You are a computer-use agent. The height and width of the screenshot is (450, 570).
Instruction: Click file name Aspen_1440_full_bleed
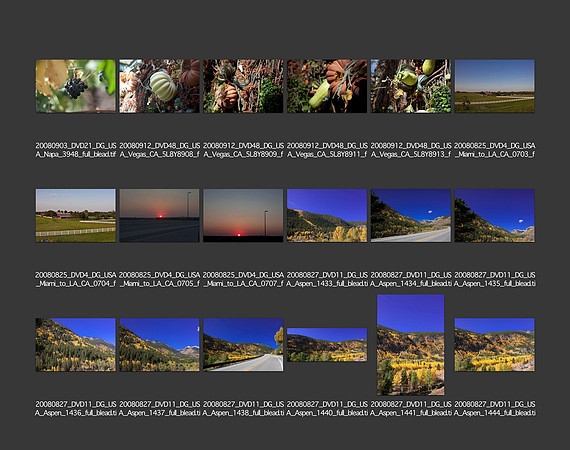327,409
